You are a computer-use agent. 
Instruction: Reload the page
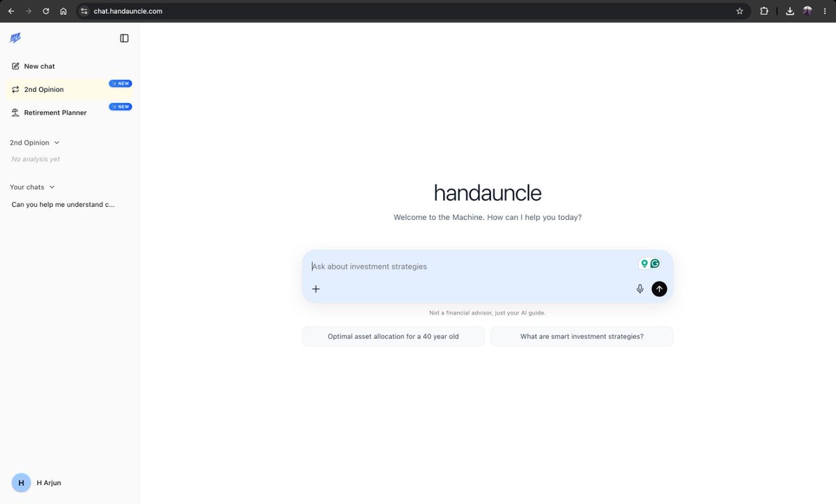pos(46,11)
